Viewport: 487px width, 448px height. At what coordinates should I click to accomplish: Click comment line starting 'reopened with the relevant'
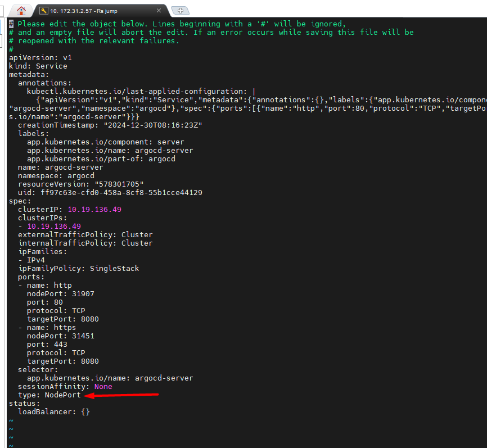[94, 40]
